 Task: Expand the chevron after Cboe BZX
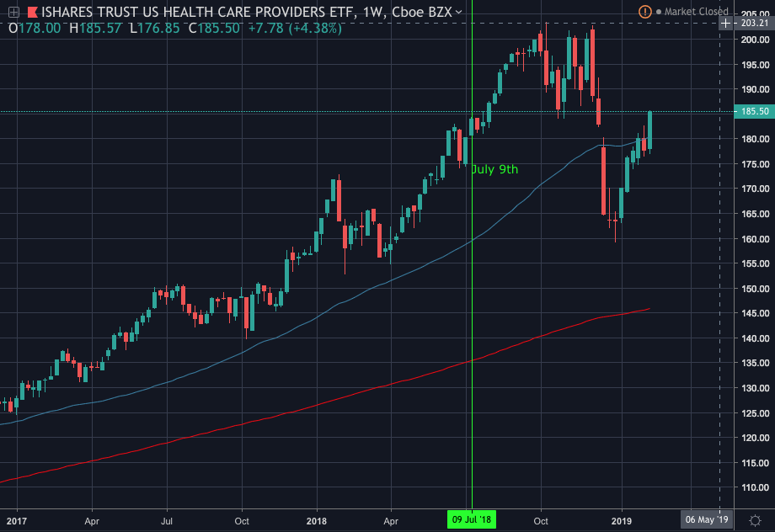click(458, 12)
